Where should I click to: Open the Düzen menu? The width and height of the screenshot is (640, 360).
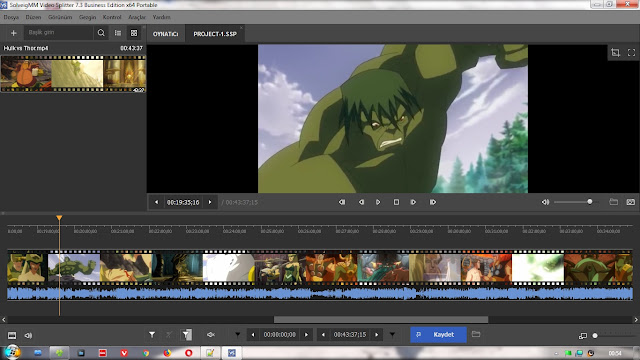pyautogui.click(x=33, y=17)
